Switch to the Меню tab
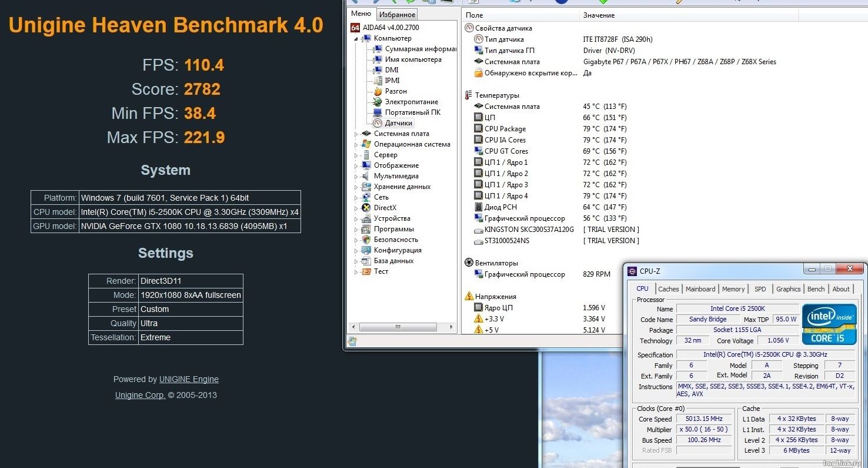 (x=361, y=14)
